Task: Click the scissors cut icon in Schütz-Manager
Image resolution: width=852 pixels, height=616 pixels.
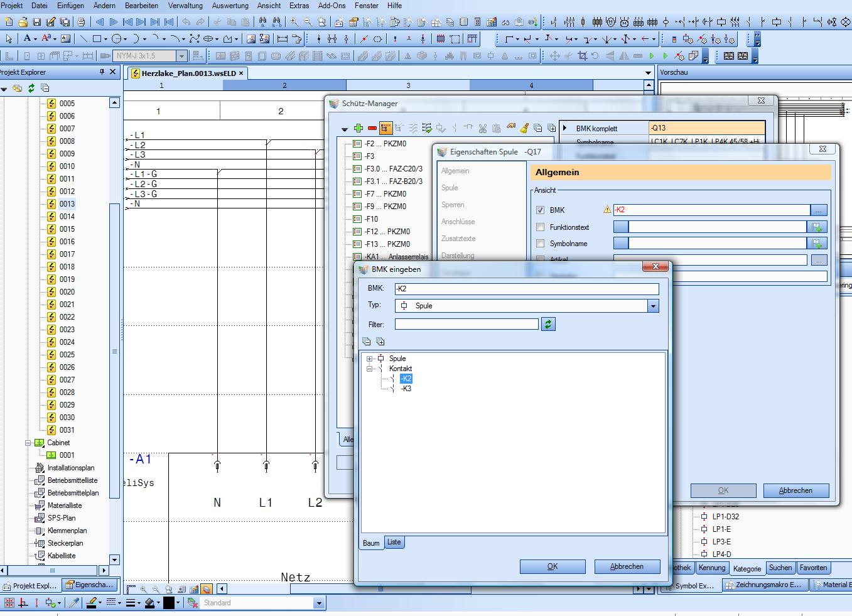Action: click(482, 128)
